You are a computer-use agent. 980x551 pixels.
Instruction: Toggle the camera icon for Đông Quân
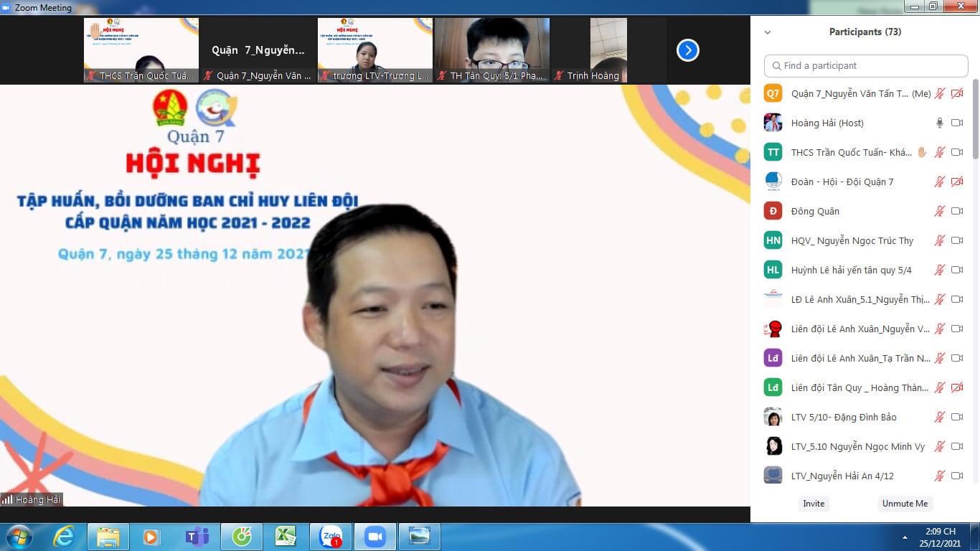tap(957, 211)
